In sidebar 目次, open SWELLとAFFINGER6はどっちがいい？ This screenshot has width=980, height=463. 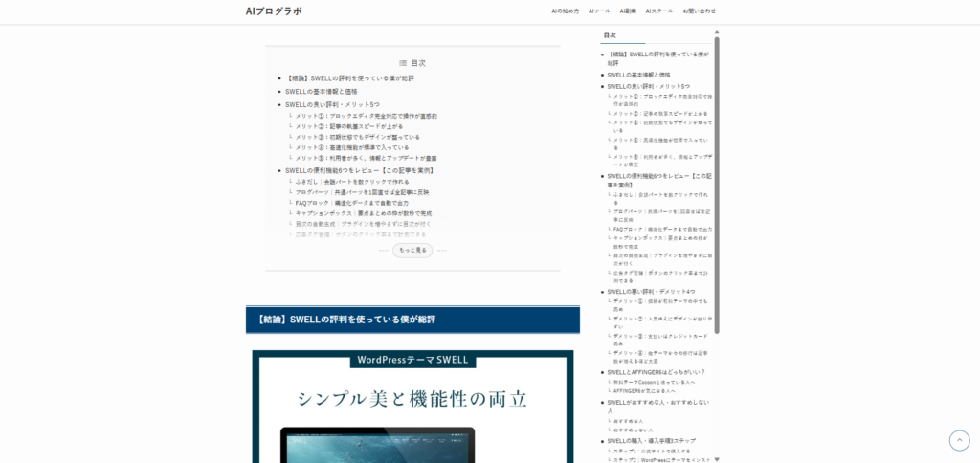656,372
